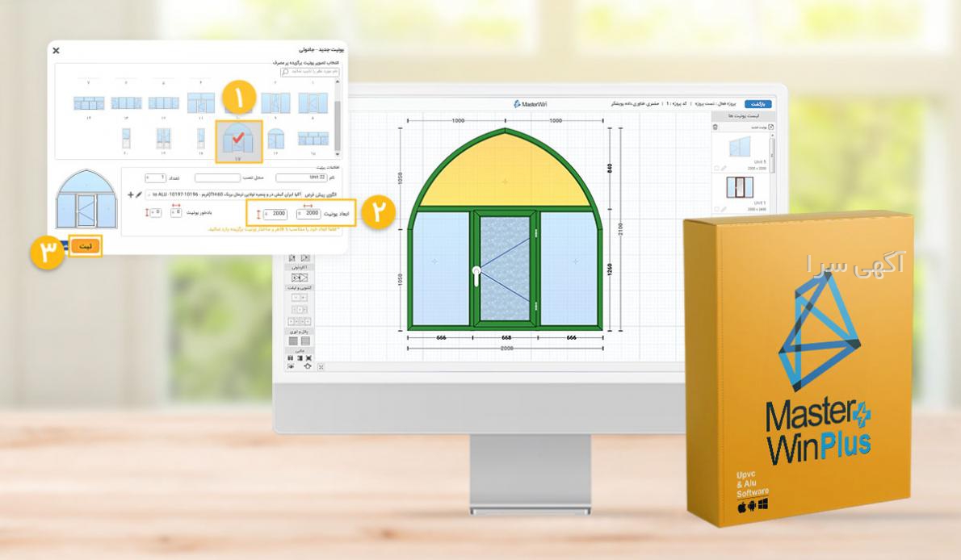Click the pencil edit icon beside the pattern dropdown
Viewport: 961px width, 560px height.
coord(139,194)
